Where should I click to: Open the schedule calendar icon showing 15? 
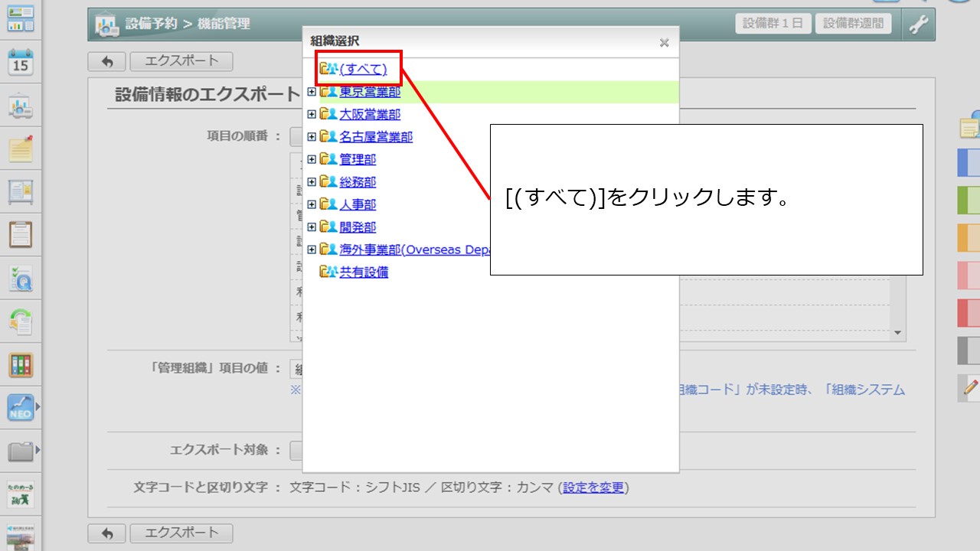[x=21, y=62]
